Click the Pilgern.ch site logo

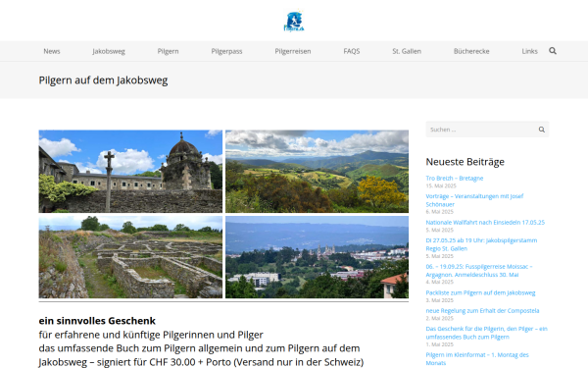pos(294,22)
